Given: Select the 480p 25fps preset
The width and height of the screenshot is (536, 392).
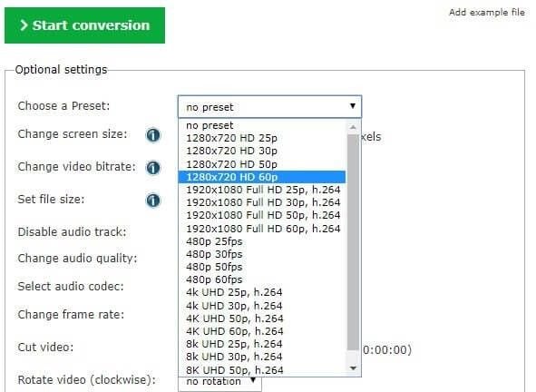Looking at the screenshot, I should (x=262, y=241).
